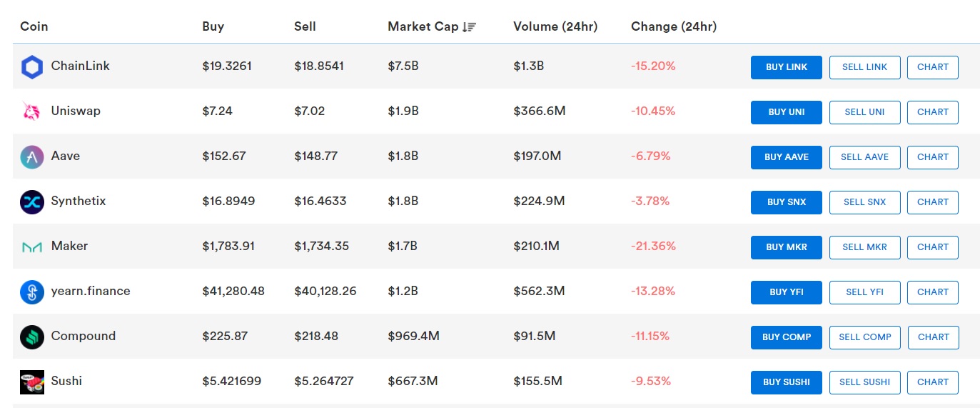The image size is (980, 408).
Task: Click the Volume (24hr) column header
Action: coord(555,27)
